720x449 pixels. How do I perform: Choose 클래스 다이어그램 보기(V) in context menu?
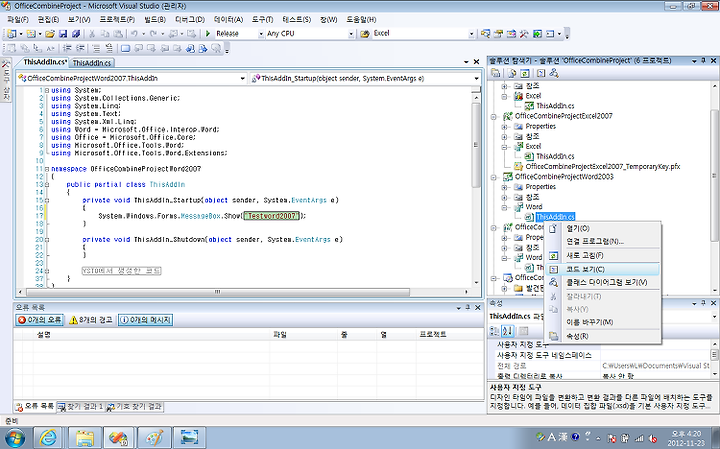602,282
